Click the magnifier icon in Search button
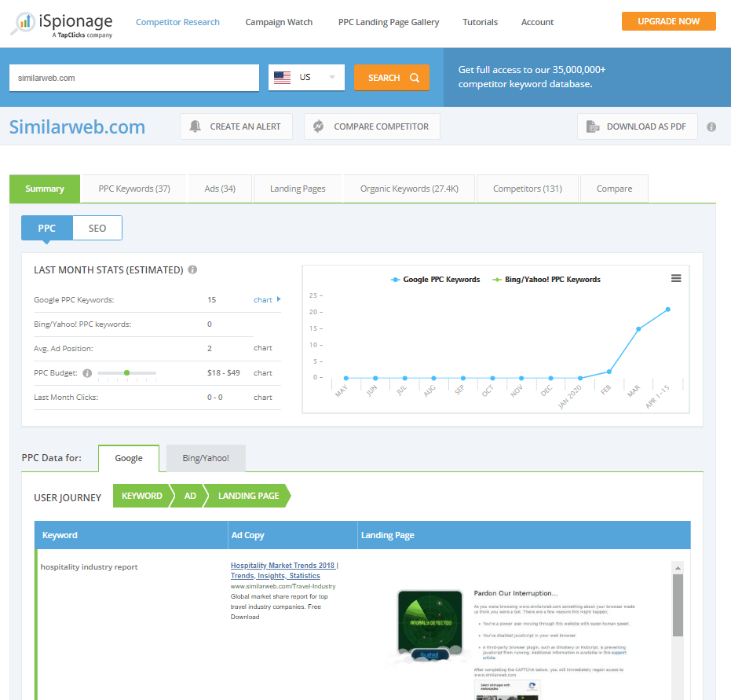Screen dimensions: 731x700 (414, 78)
